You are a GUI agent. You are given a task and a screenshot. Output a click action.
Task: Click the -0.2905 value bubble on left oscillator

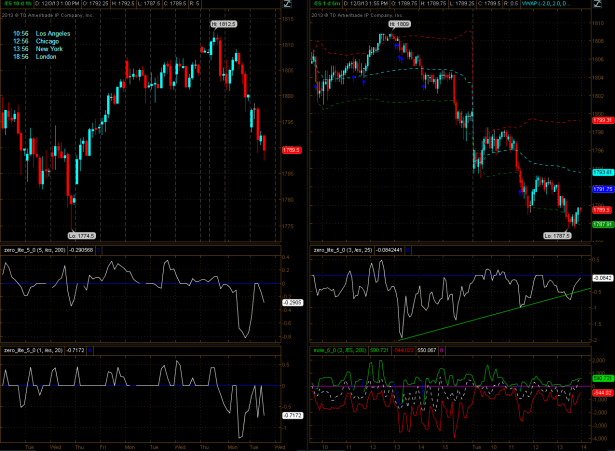[x=292, y=301]
